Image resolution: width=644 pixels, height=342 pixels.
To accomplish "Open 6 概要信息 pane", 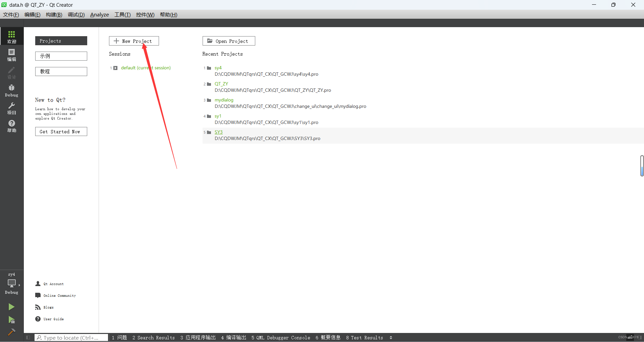I will point(328,338).
